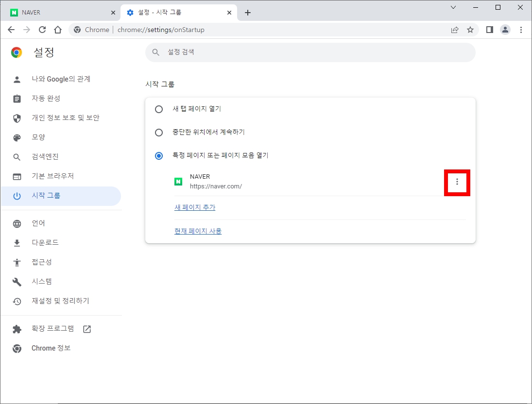Select 특정 페이지 또는 페이지 모음 열기
Image resolution: width=532 pixels, height=404 pixels.
coord(159,155)
